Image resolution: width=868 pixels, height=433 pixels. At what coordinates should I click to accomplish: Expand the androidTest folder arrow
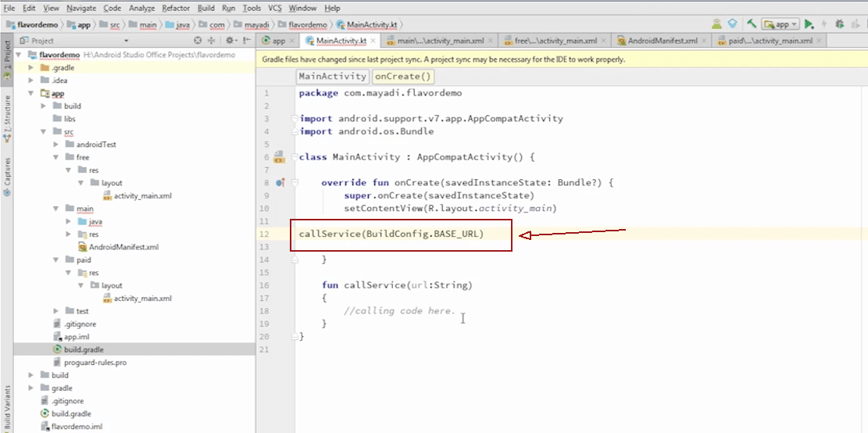point(56,145)
